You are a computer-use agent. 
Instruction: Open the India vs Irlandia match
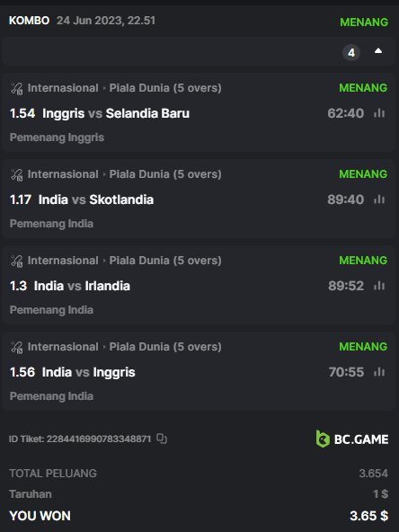[82, 286]
